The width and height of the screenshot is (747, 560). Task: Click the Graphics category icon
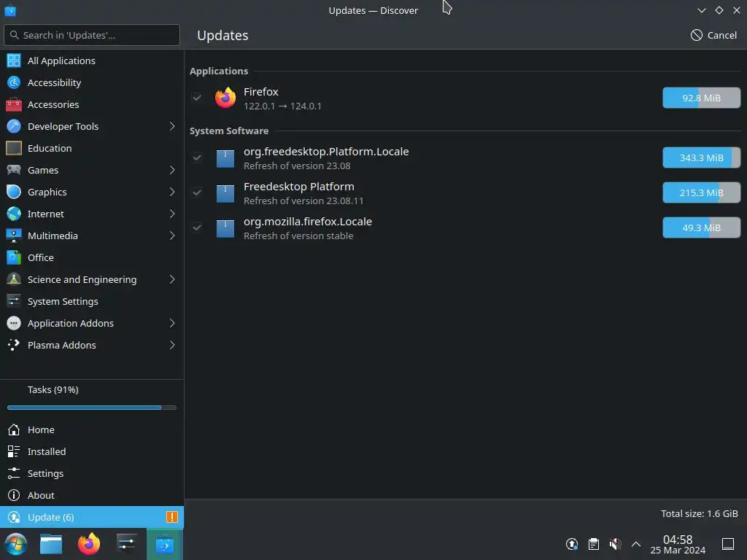click(14, 192)
